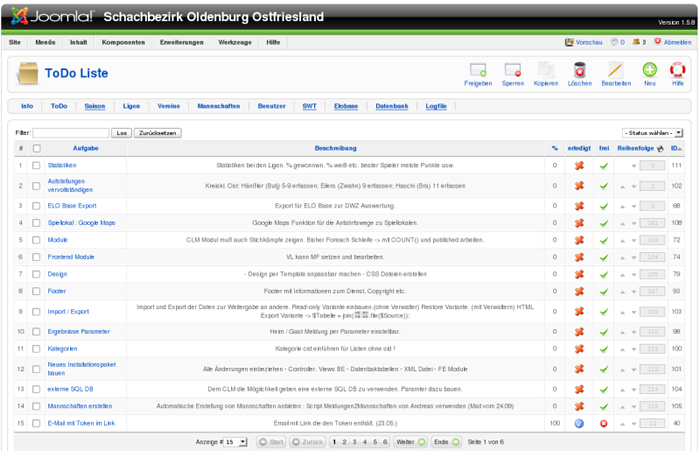Screen dimensions: 700x451
Task: Click the Löschen trash icon
Action: click(x=579, y=72)
